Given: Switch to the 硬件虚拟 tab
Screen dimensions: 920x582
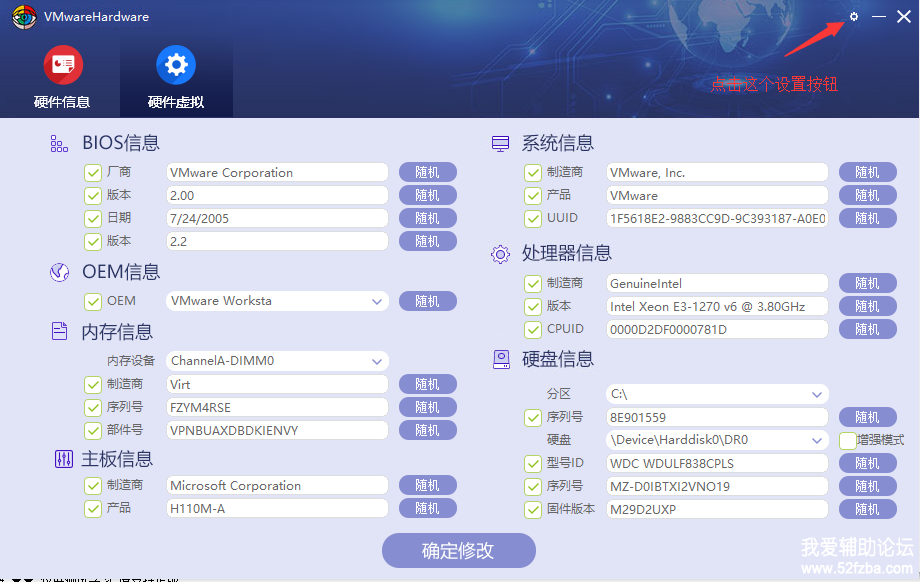Looking at the screenshot, I should coord(176,77).
